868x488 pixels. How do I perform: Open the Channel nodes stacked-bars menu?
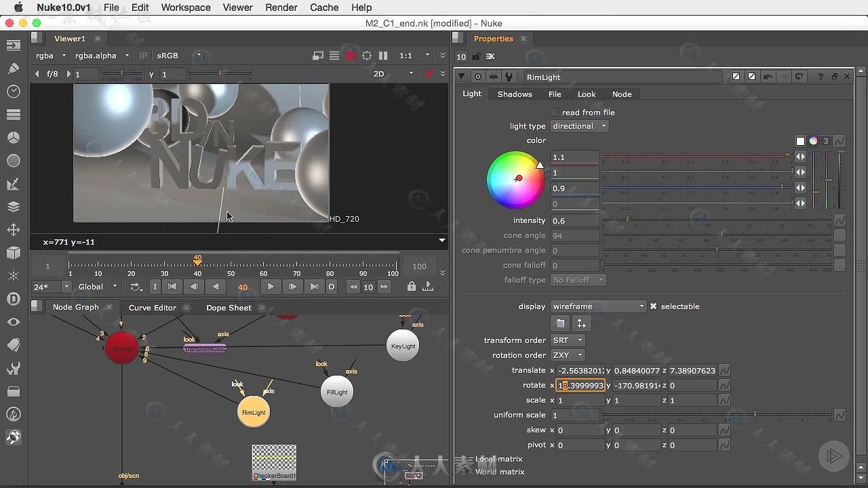pos(14,115)
